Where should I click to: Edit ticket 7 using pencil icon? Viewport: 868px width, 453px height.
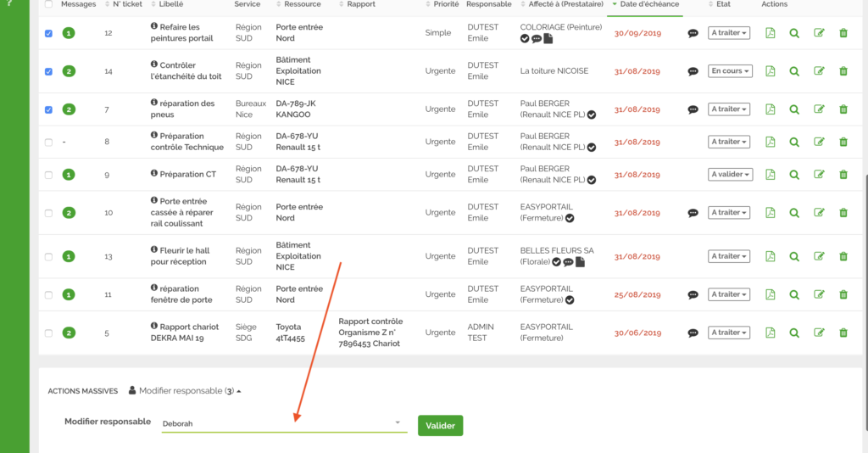(x=819, y=109)
